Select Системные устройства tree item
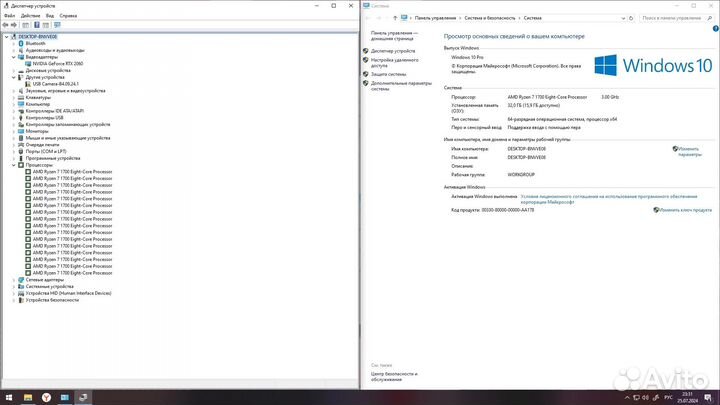The height and width of the screenshot is (405, 720). pyautogui.click(x=50, y=287)
